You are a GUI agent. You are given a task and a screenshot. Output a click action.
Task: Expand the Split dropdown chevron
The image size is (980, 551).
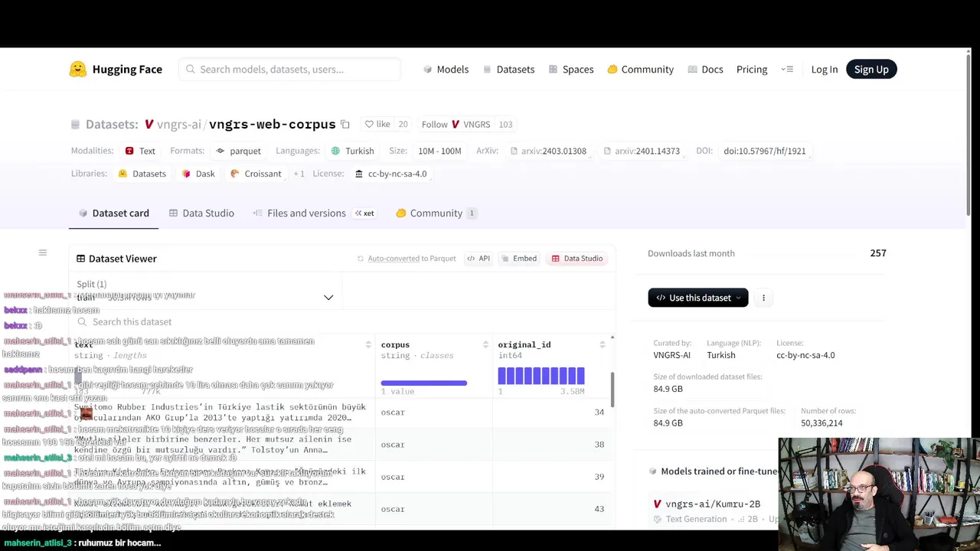[x=328, y=298]
